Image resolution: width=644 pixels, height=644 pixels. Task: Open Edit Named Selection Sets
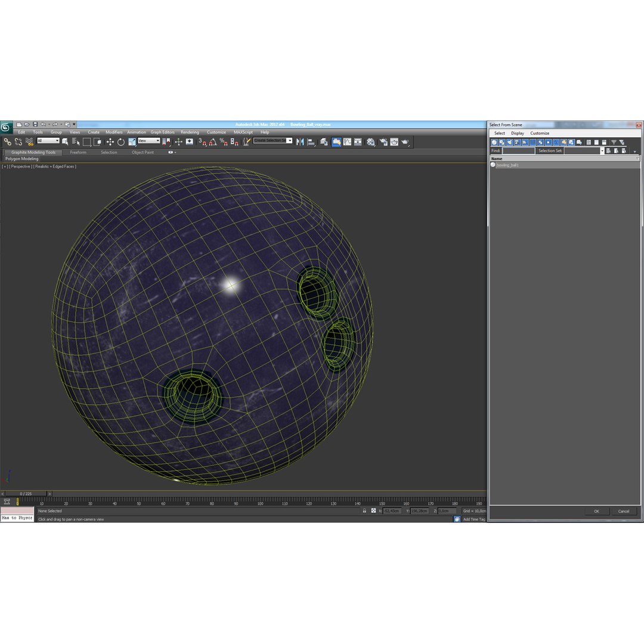point(246,142)
